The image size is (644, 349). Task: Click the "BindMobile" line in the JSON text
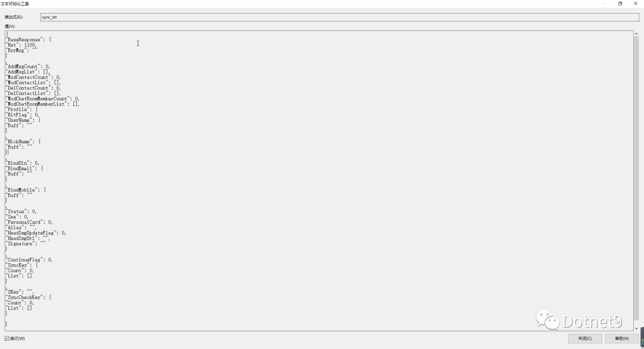click(x=26, y=190)
